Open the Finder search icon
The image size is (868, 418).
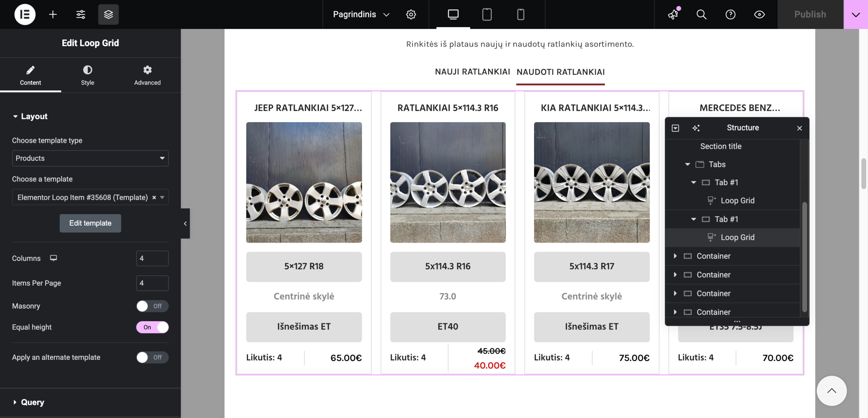coord(701,14)
